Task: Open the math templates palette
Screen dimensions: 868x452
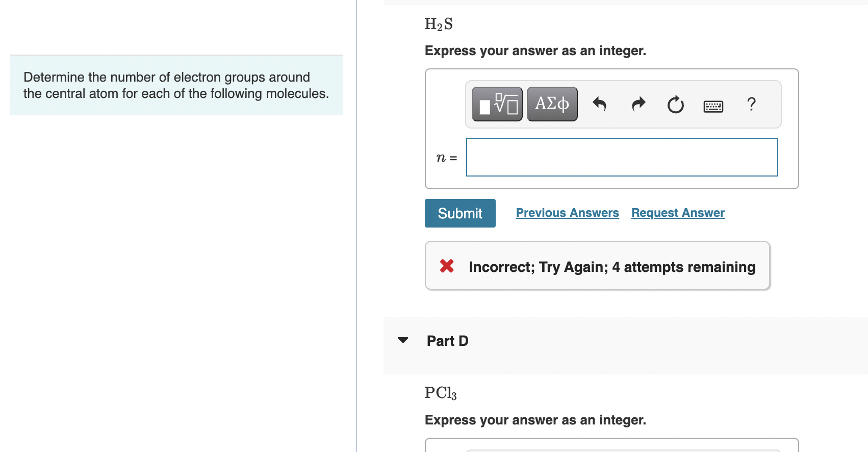Action: (x=496, y=104)
